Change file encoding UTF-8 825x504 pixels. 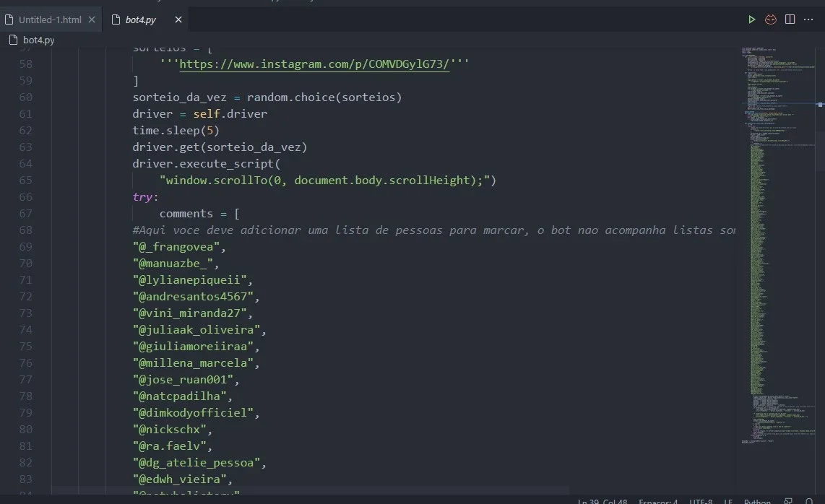pos(701,501)
